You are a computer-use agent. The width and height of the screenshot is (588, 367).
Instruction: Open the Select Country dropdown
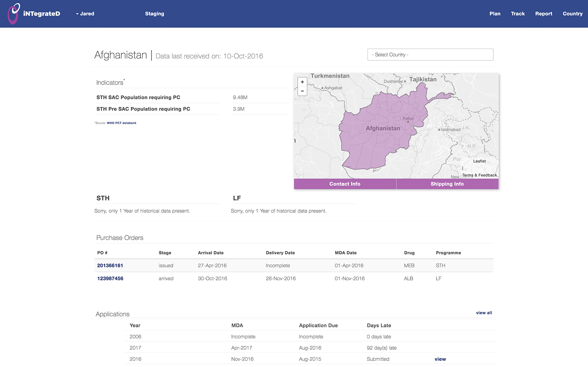click(x=430, y=55)
